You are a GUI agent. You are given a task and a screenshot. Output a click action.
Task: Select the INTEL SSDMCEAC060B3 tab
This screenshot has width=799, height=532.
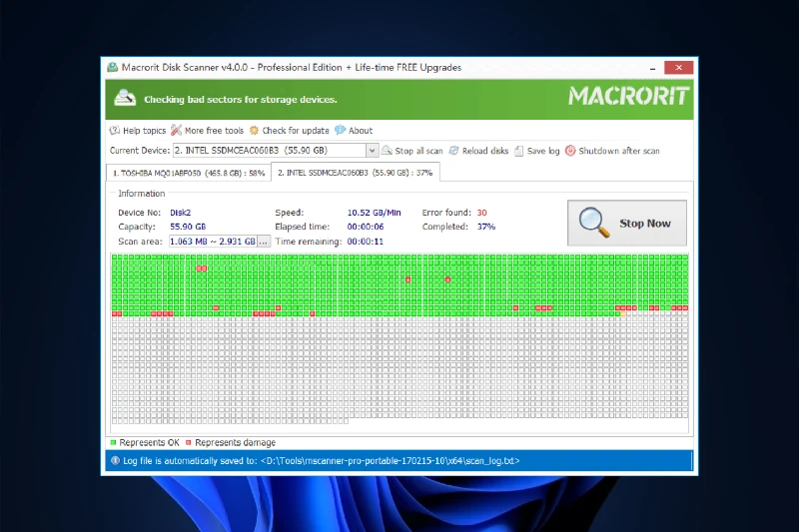(356, 173)
